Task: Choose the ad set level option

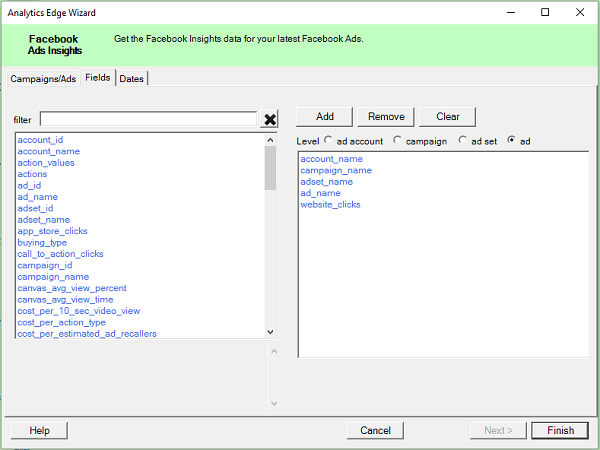Action: pos(463,140)
